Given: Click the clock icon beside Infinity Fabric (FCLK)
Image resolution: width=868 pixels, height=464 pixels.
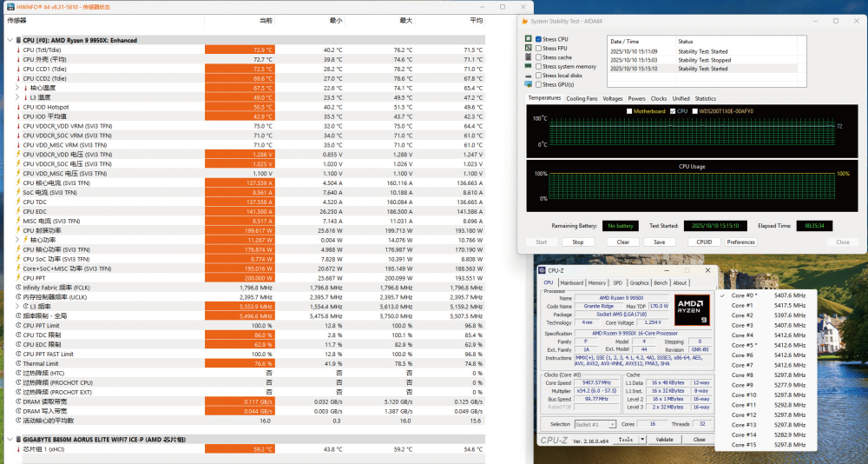Looking at the screenshot, I should pyautogui.click(x=18, y=288).
